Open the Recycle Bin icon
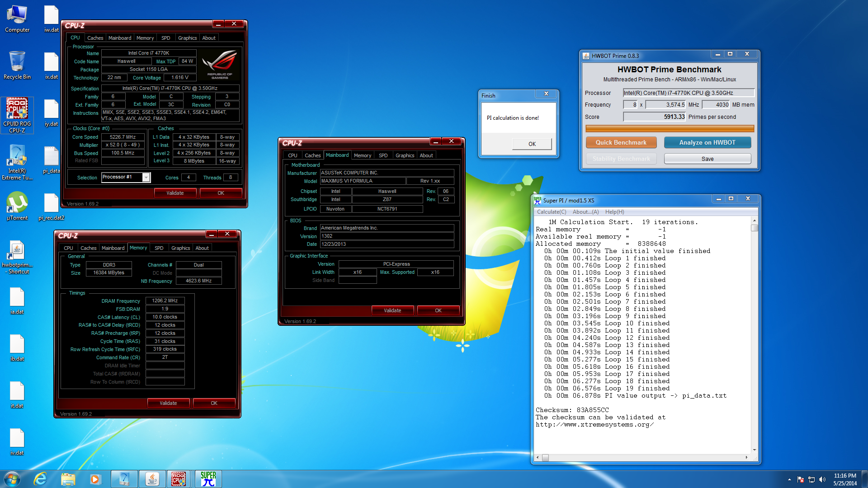 pos(17,65)
